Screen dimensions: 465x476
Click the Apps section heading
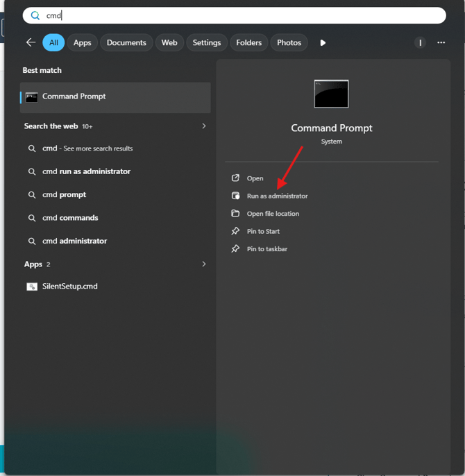click(33, 264)
